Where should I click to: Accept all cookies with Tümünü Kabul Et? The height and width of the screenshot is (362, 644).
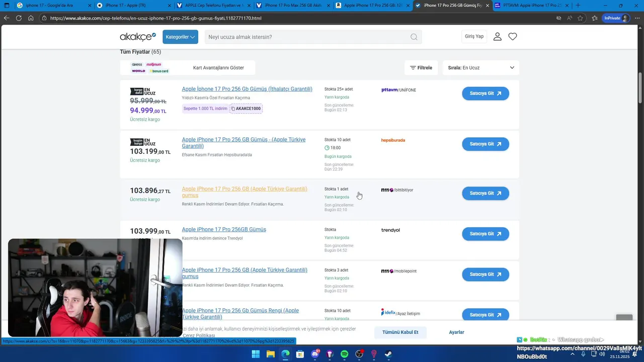tap(400, 332)
